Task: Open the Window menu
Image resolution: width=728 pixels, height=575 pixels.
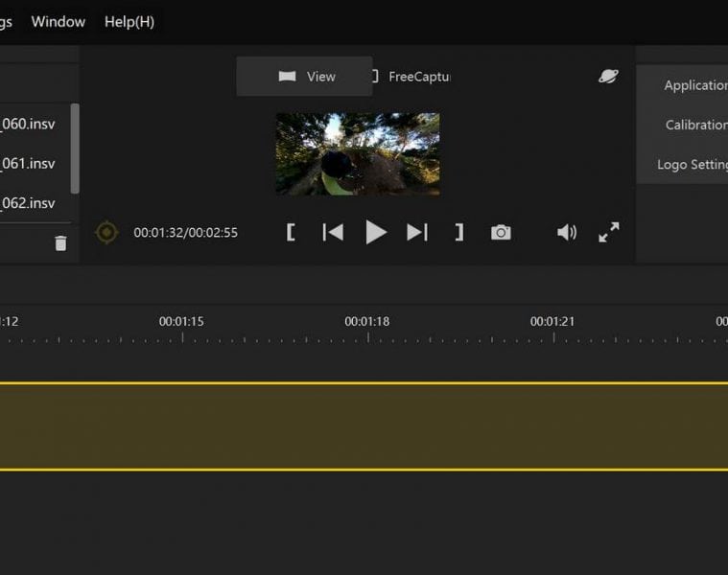Action: pyautogui.click(x=59, y=21)
